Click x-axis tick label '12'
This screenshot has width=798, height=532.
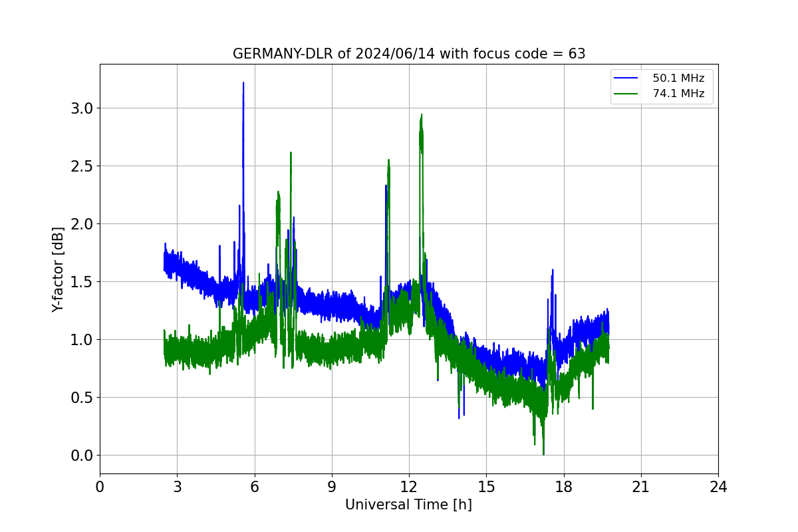[409, 487]
